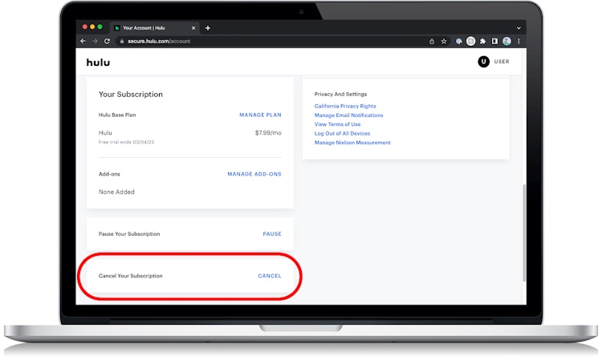Click the lock icon in the address bar
The image size is (602, 364).
[122, 41]
